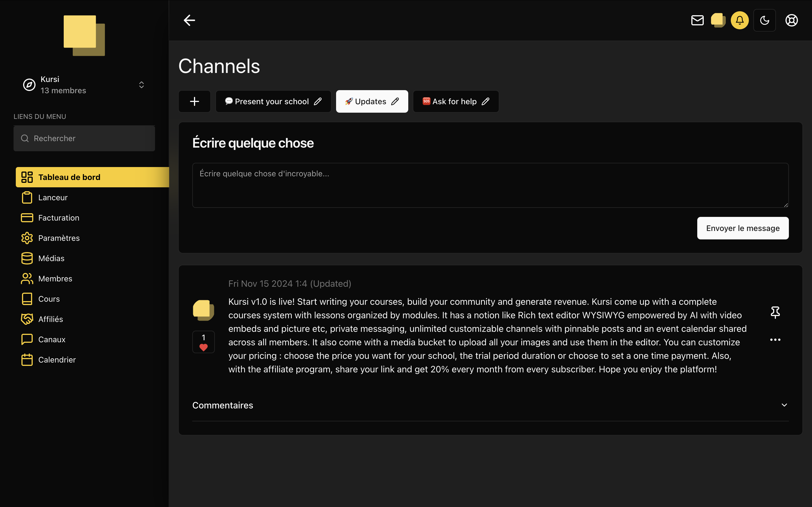Open the mail inbox icon
The width and height of the screenshot is (812, 507).
(697, 20)
